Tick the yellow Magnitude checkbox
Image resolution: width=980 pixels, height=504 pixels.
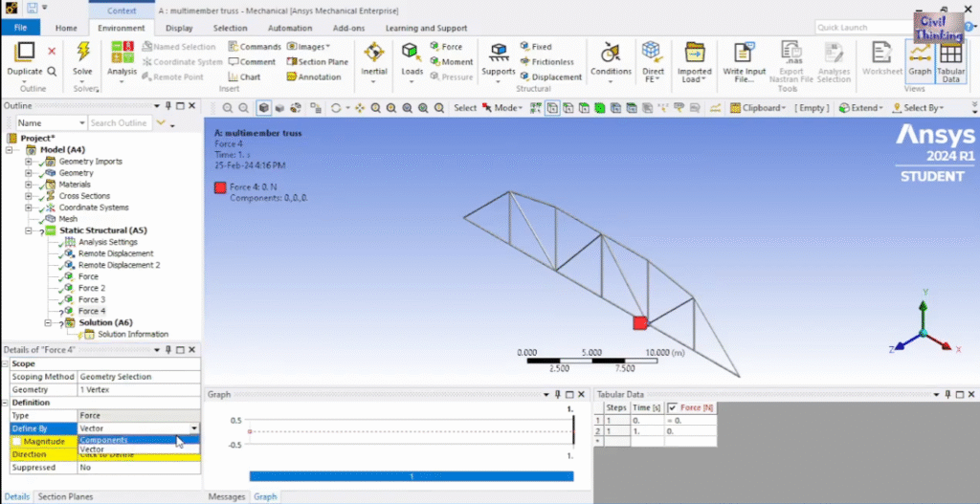[17, 441]
